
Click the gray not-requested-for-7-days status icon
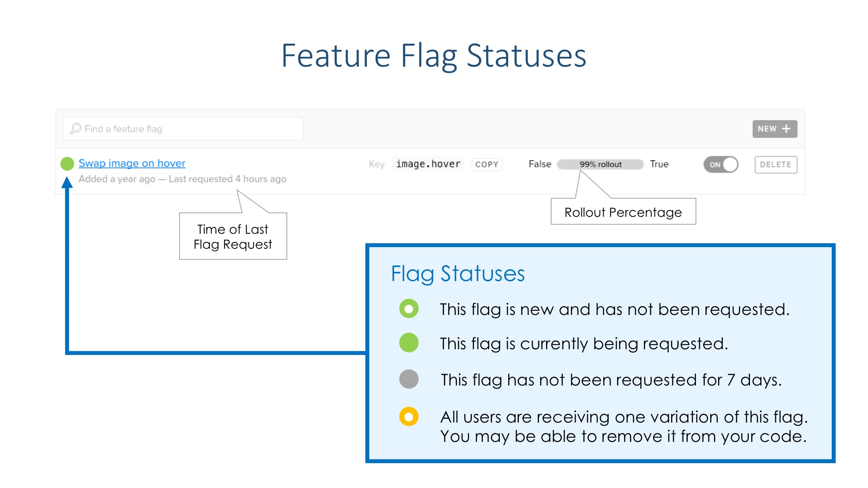pos(409,379)
